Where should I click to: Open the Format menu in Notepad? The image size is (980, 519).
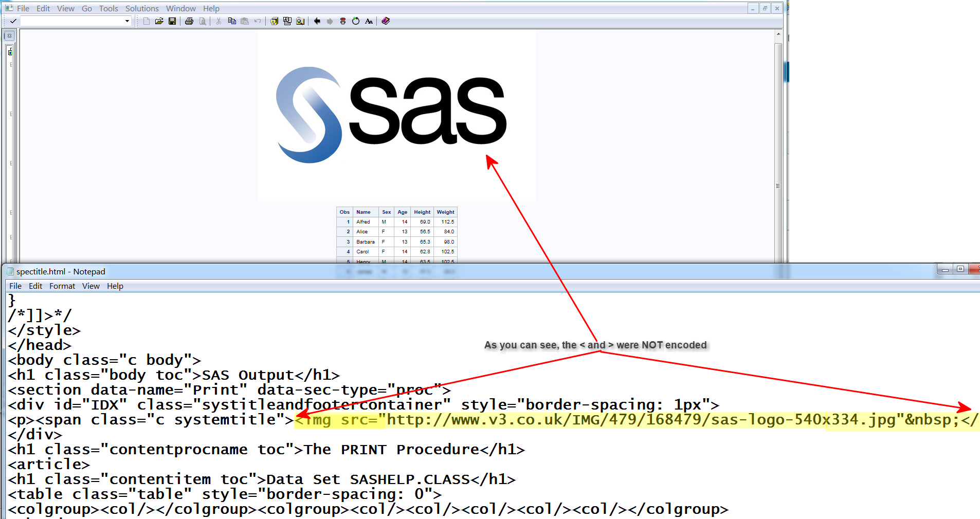pos(62,286)
